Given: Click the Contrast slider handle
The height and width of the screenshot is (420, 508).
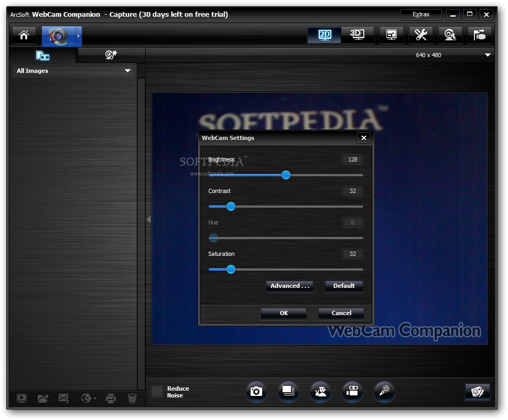Looking at the screenshot, I should click(x=231, y=207).
